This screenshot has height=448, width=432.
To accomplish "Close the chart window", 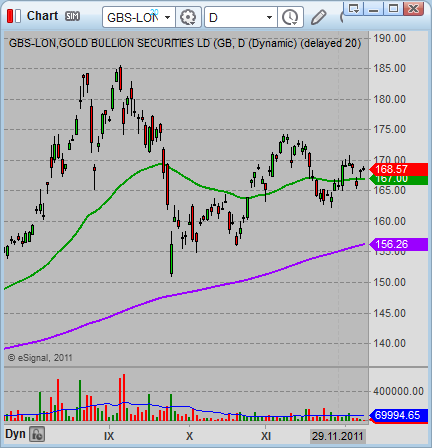I will click(x=414, y=8).
